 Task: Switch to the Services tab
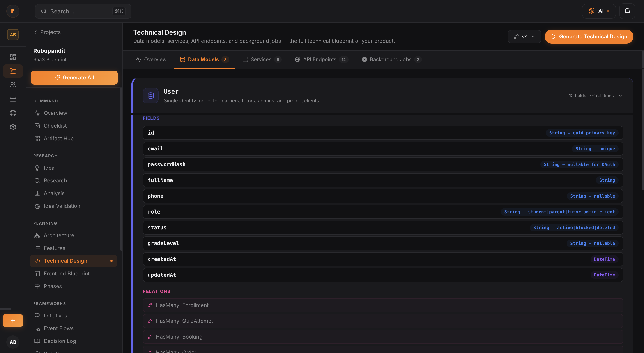point(262,60)
